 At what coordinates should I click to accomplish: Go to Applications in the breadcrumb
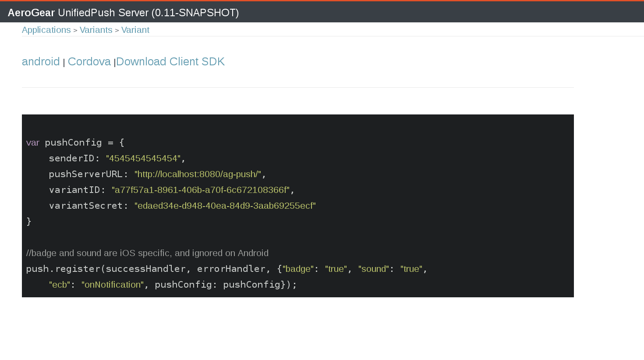[46, 30]
